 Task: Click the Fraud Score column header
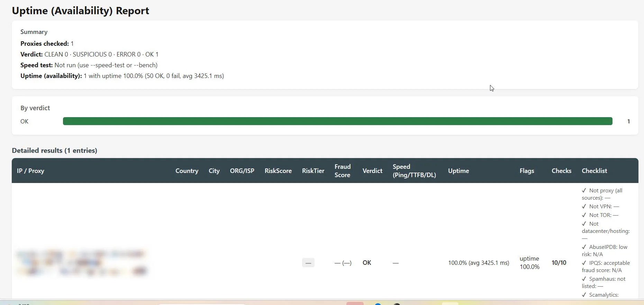[x=343, y=171]
